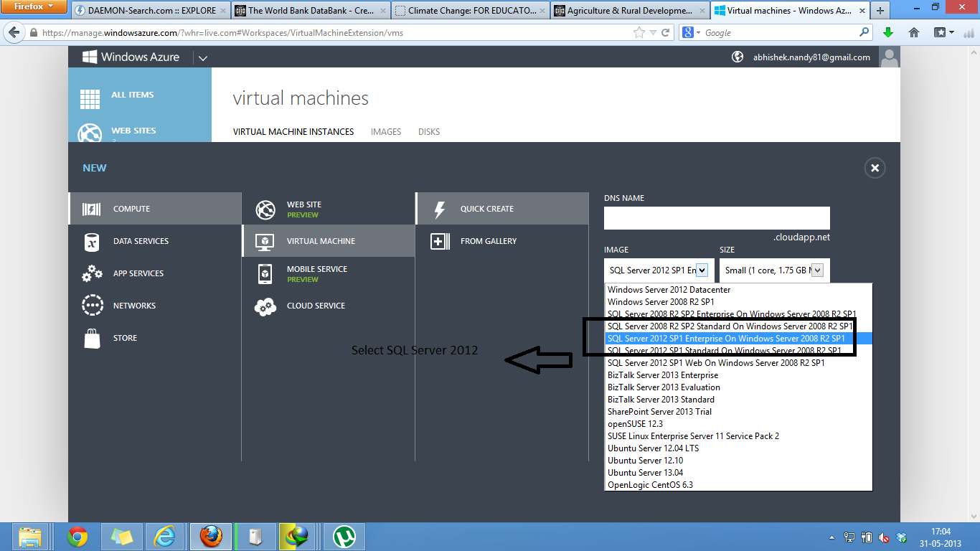Click the Cloud Service gear-cloud icon

pos(265,306)
